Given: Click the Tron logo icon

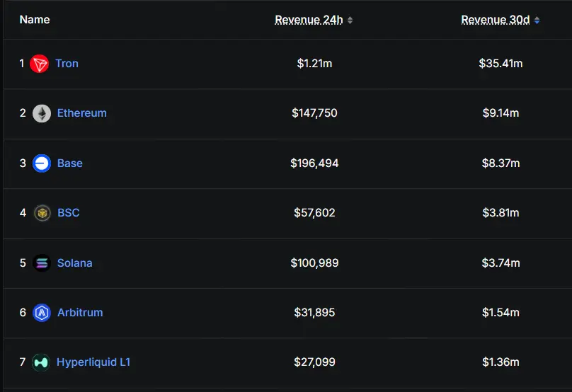Looking at the screenshot, I should click(x=39, y=64).
